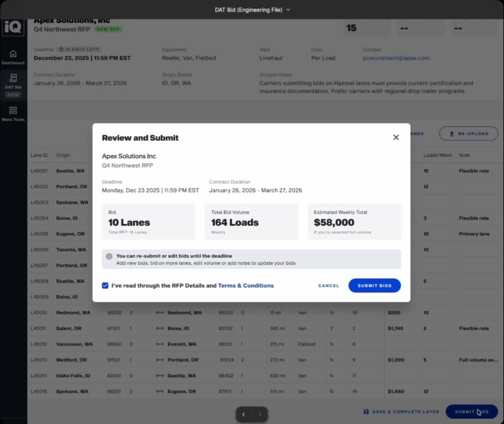The image size is (504, 424).
Task: Email procurement@apex.com contact link
Action: pos(396,58)
